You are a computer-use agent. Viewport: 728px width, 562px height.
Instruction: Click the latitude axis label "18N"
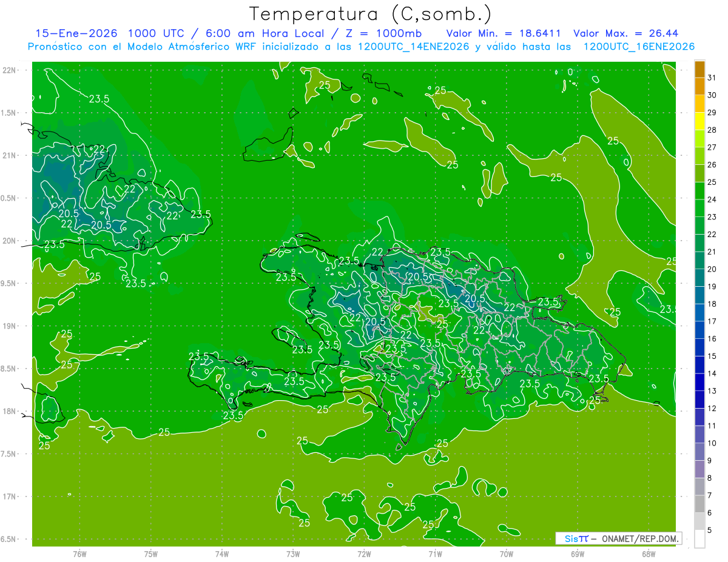[9, 411]
